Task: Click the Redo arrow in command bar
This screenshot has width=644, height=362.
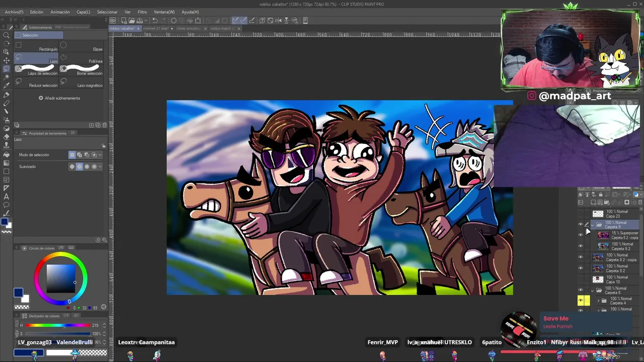Action: click(x=164, y=21)
